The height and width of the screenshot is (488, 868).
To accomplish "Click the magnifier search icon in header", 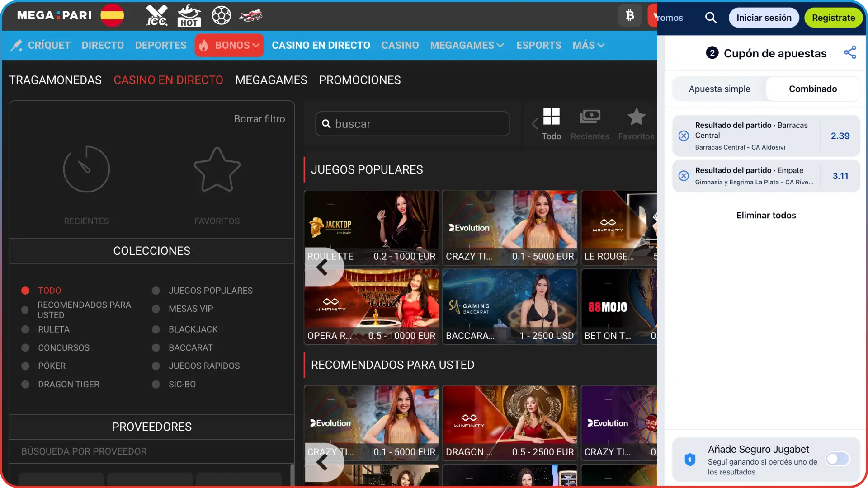I will pyautogui.click(x=711, y=18).
